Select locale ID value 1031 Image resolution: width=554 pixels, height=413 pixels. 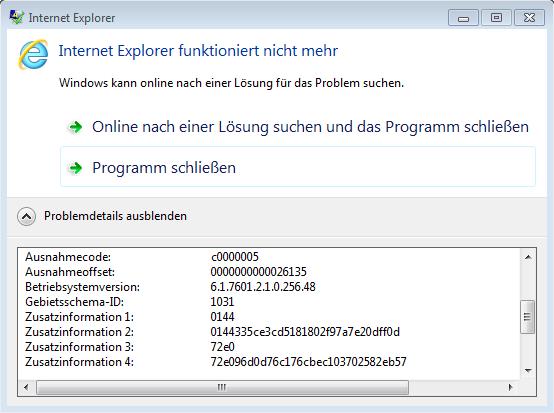tap(222, 302)
